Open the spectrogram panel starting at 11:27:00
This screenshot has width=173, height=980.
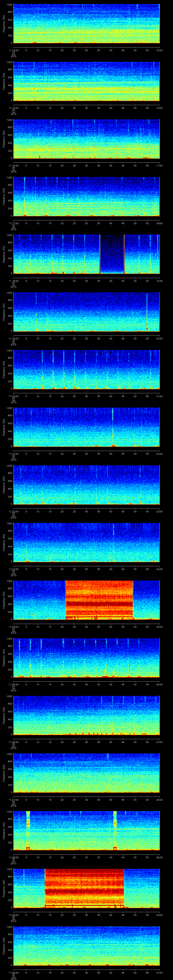86,773
